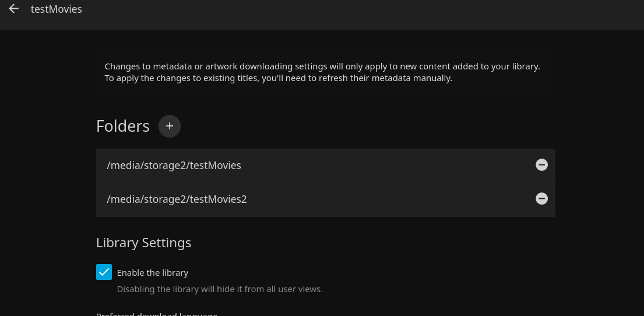Click the testMovies title in header
The image size is (644, 316).
(x=56, y=9)
